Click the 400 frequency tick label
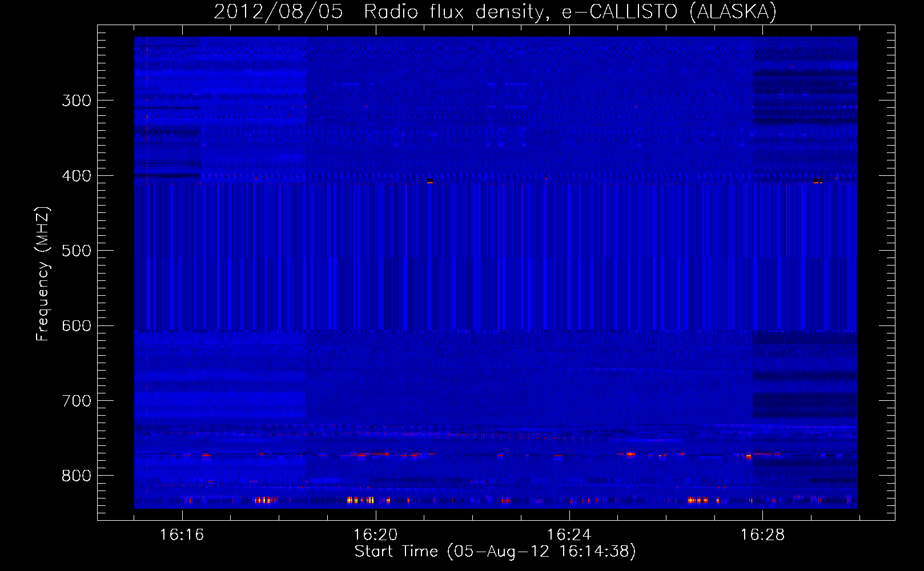 click(x=77, y=176)
